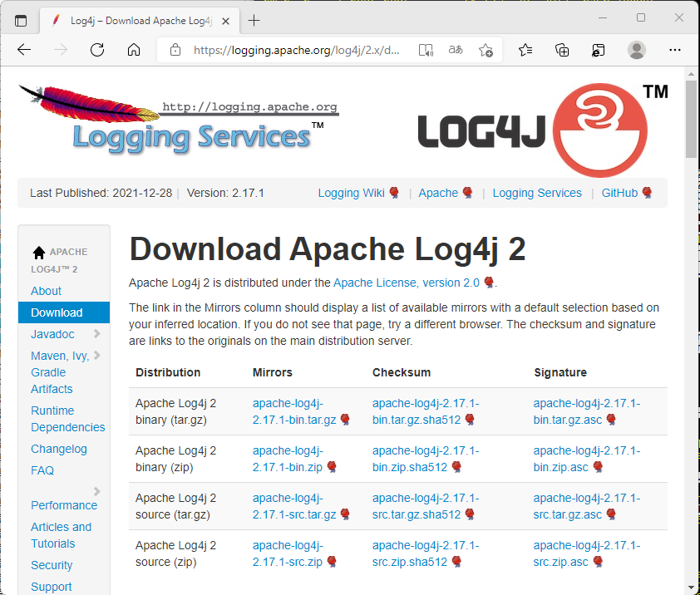The image size is (700, 595).
Task: Go to the browser Home page icon
Action: (x=134, y=50)
